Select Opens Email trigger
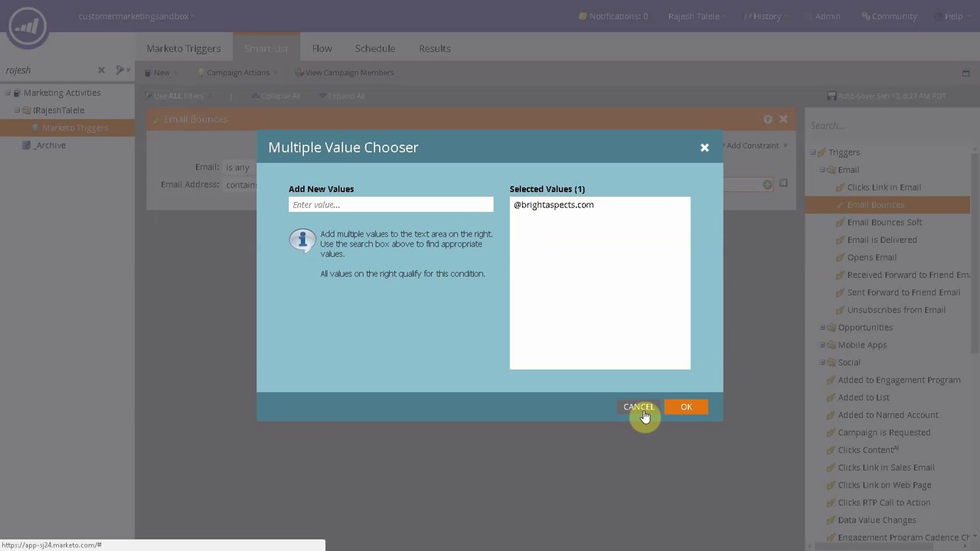 (871, 258)
